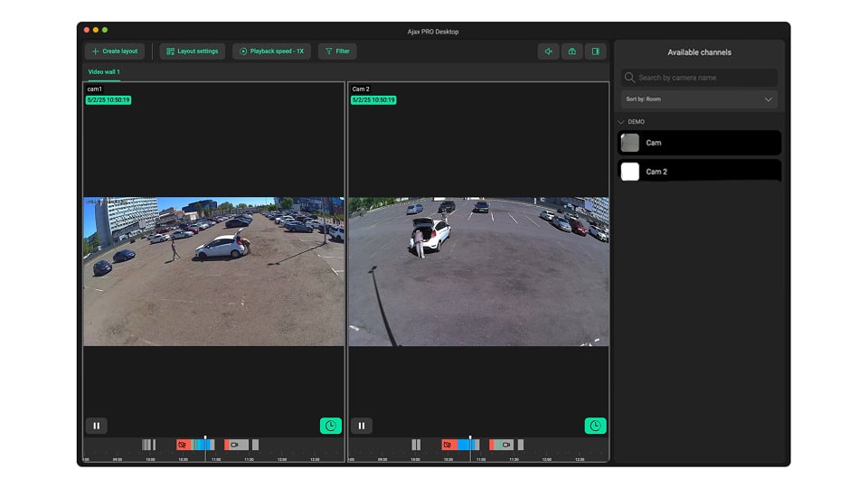Click the Create layout button
This screenshot has height=488, width=868.
click(115, 52)
